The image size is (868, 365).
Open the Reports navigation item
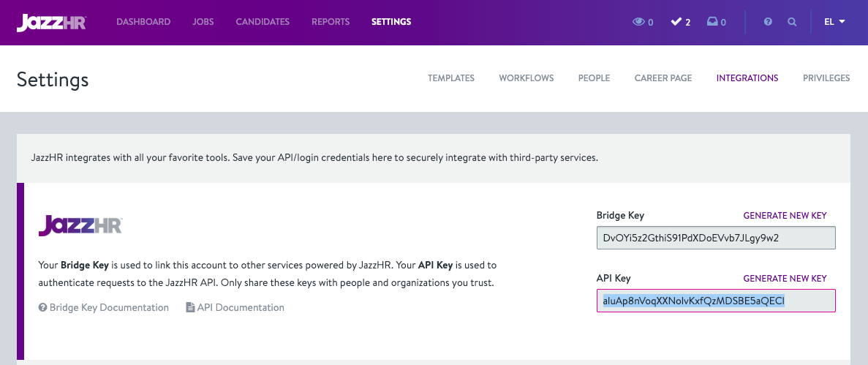click(x=331, y=22)
